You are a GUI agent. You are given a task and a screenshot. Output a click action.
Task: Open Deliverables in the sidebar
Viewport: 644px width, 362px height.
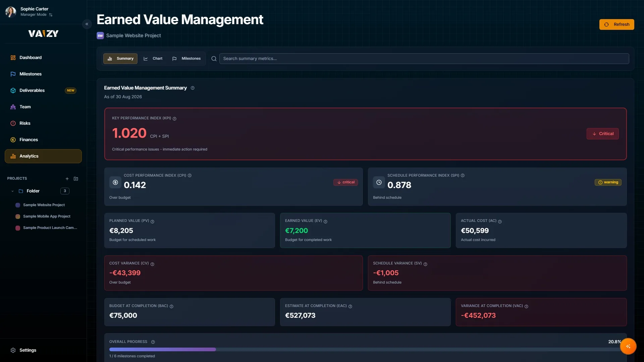43,90
